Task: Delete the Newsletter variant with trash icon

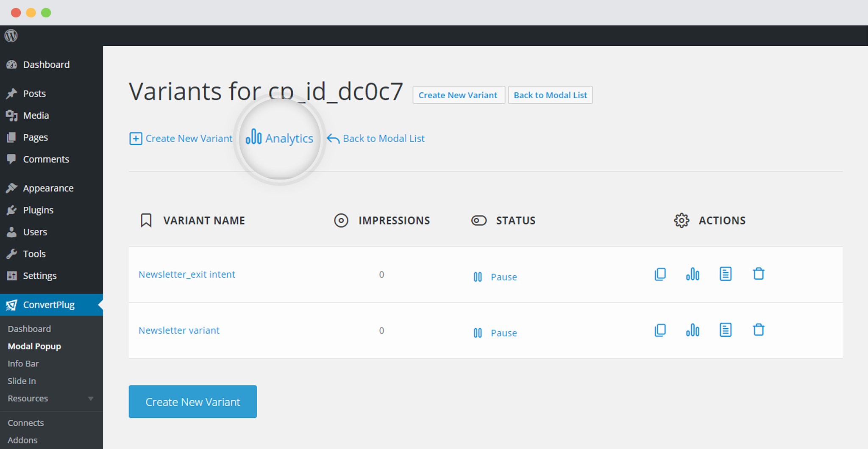Action: click(x=759, y=330)
